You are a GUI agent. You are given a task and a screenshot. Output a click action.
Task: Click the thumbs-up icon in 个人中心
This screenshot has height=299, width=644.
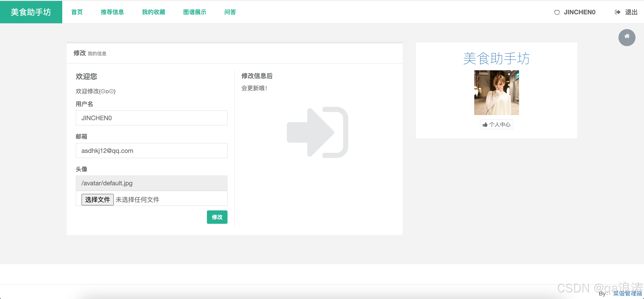[485, 125]
